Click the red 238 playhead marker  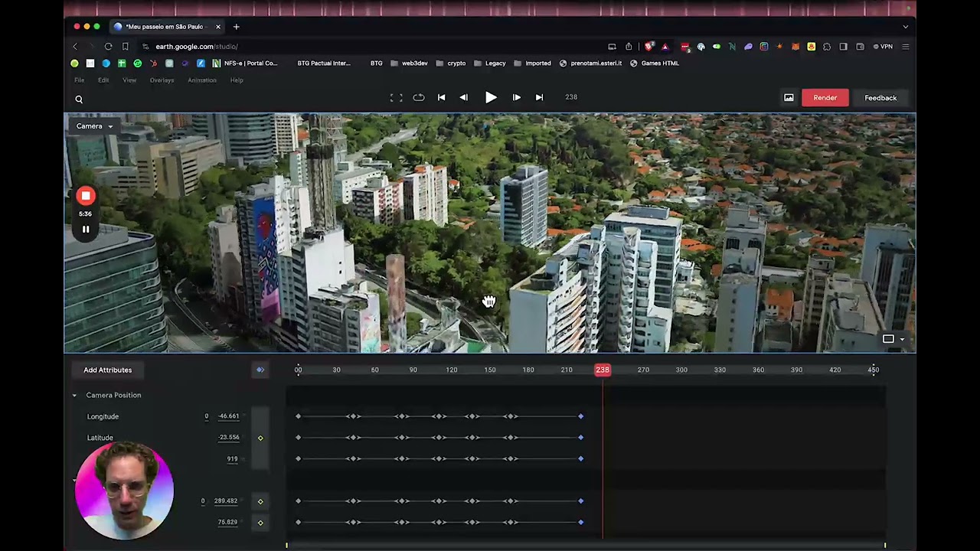pos(603,370)
